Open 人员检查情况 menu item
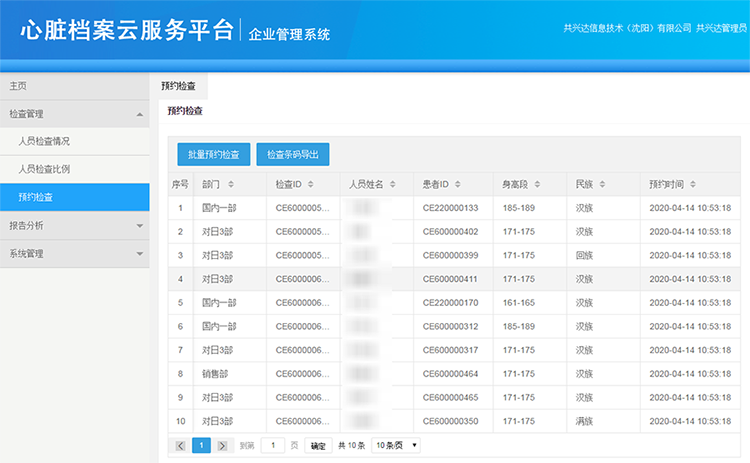Viewport: 750px width, 463px height. tap(75, 141)
